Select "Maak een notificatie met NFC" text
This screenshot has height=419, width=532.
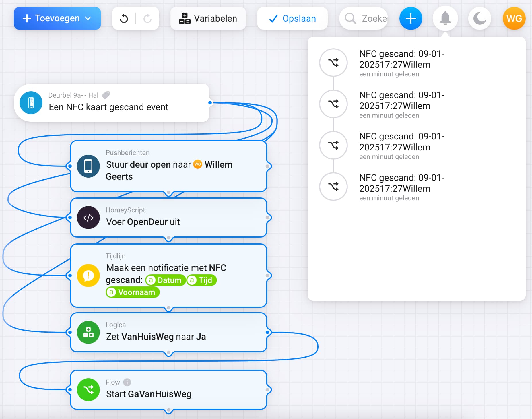(x=166, y=268)
